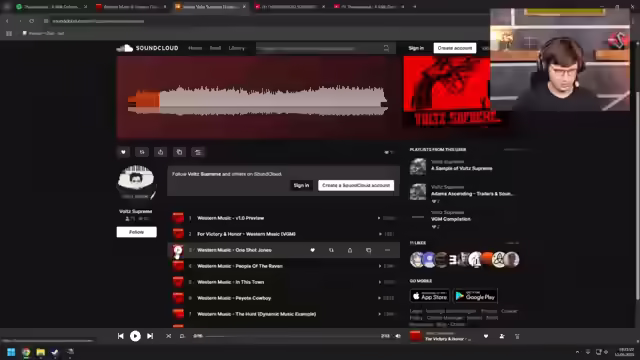Repost the playlist with the repost icon
640x360 pixels.
click(142, 152)
